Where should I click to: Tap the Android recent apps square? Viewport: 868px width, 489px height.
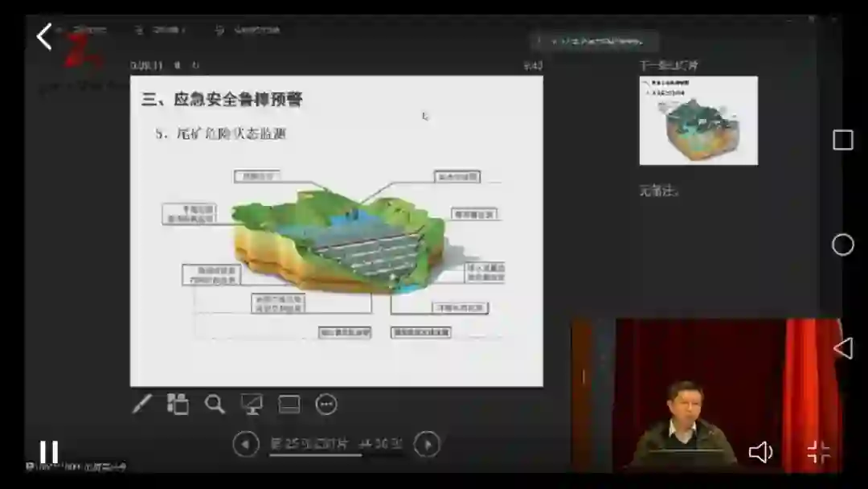coord(843,140)
